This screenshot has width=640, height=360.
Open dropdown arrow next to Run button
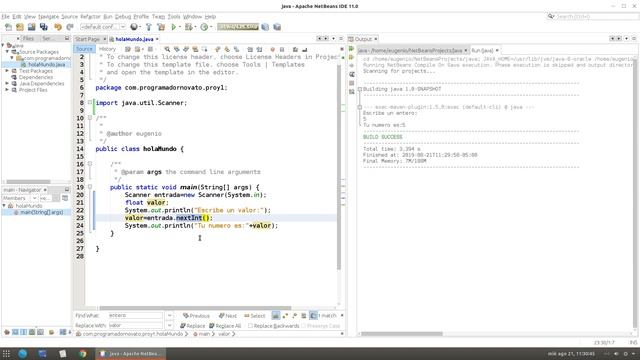point(180,27)
